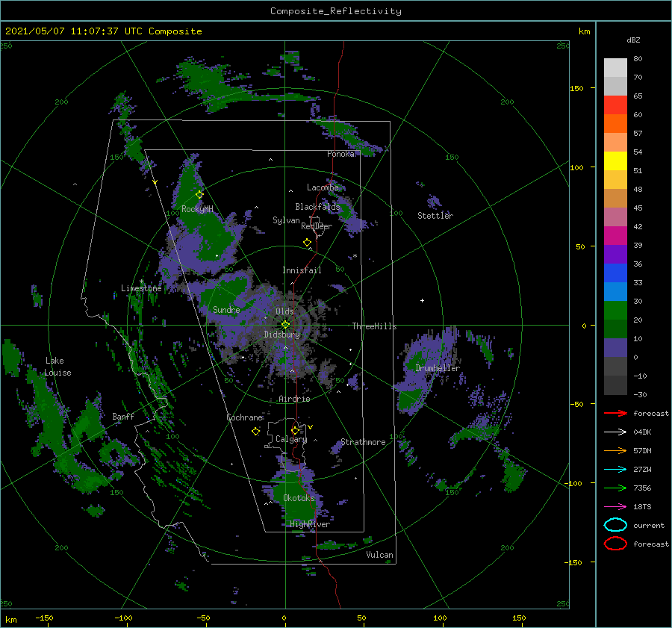This screenshot has height=628, width=672.
Task: Click the Ponoka label
Action: tap(341, 154)
